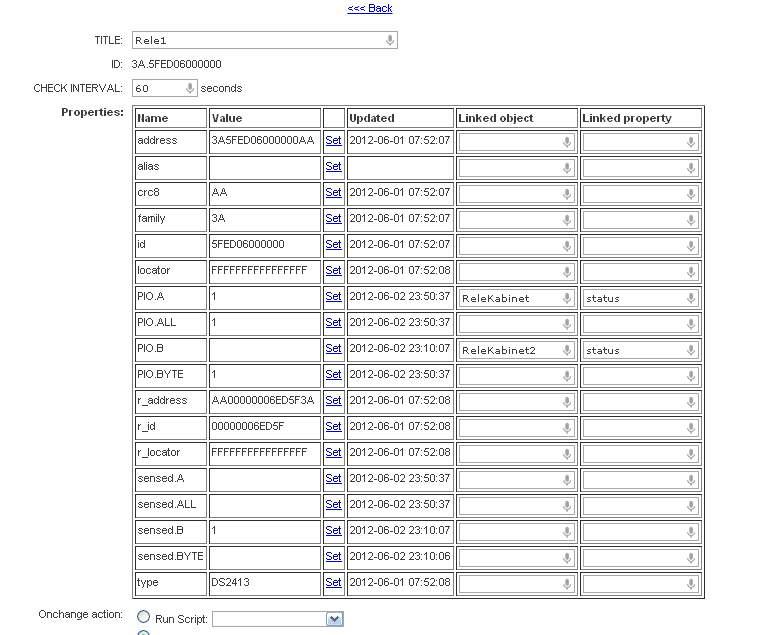
Task: Click Set link for PIO.B property
Action: [x=333, y=348]
